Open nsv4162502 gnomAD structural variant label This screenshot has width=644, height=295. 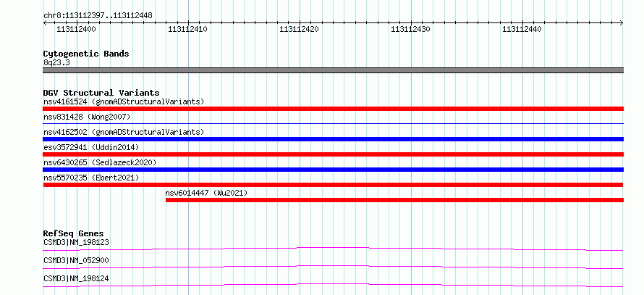click(x=124, y=132)
